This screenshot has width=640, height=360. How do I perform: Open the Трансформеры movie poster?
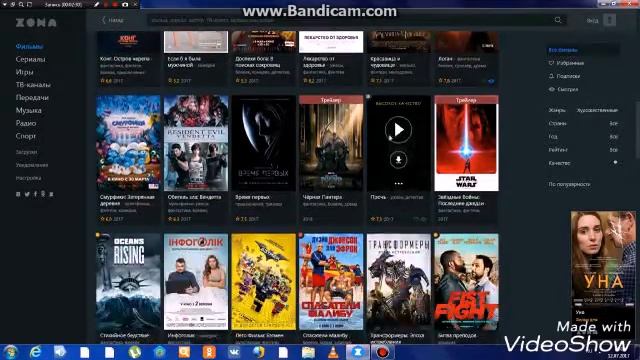(x=399, y=282)
